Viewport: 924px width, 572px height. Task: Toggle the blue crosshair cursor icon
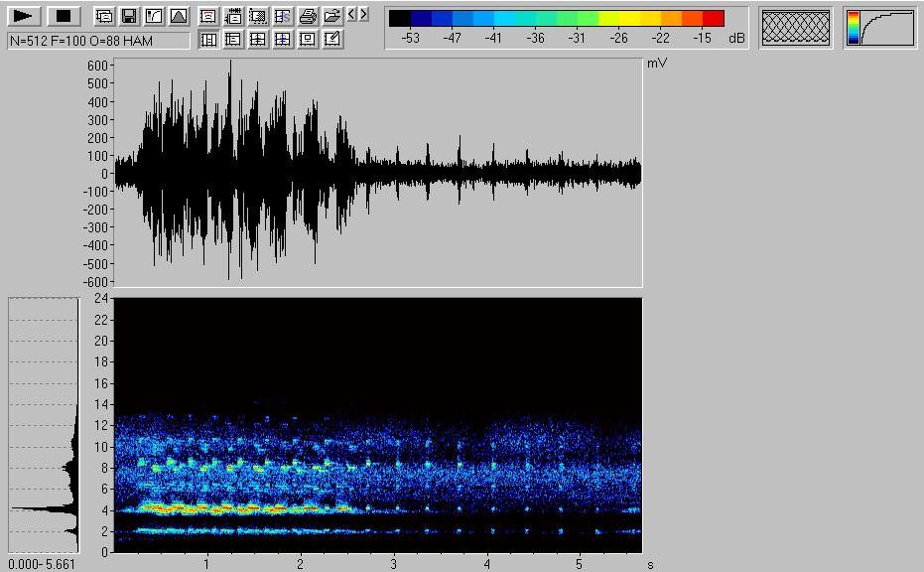(283, 40)
